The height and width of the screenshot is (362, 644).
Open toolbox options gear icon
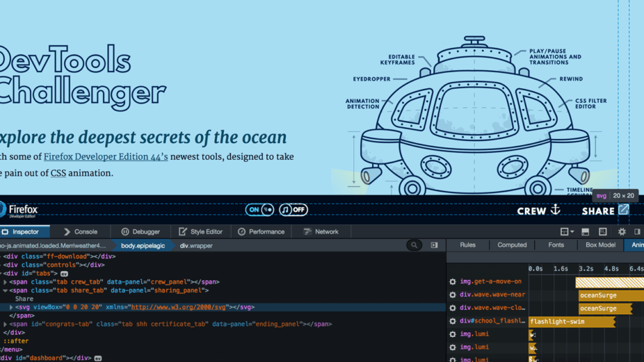pyautogui.click(x=622, y=232)
